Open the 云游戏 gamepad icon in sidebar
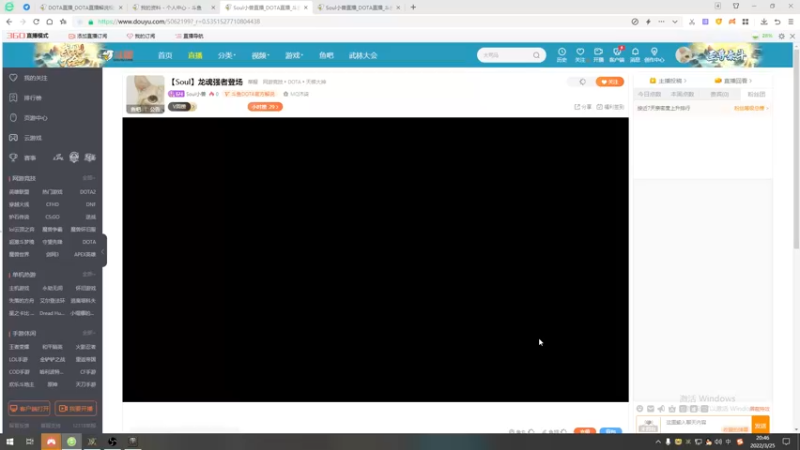Image resolution: width=800 pixels, height=450 pixels. click(13, 138)
